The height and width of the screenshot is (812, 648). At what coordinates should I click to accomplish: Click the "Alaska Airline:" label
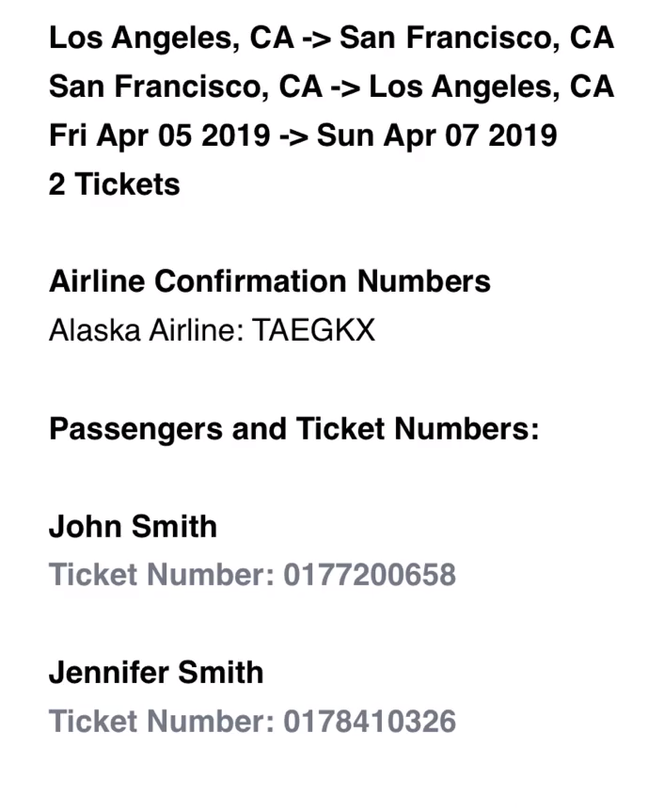[146, 330]
